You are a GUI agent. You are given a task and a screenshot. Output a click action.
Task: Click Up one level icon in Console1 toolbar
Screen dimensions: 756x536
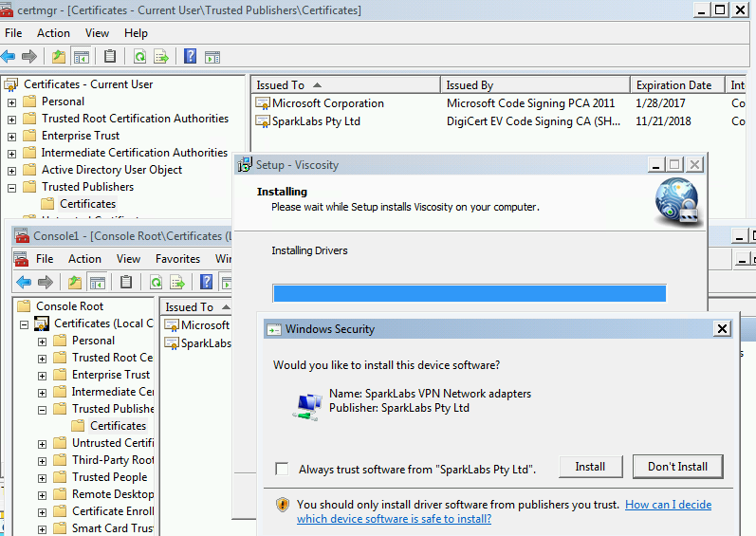(75, 282)
